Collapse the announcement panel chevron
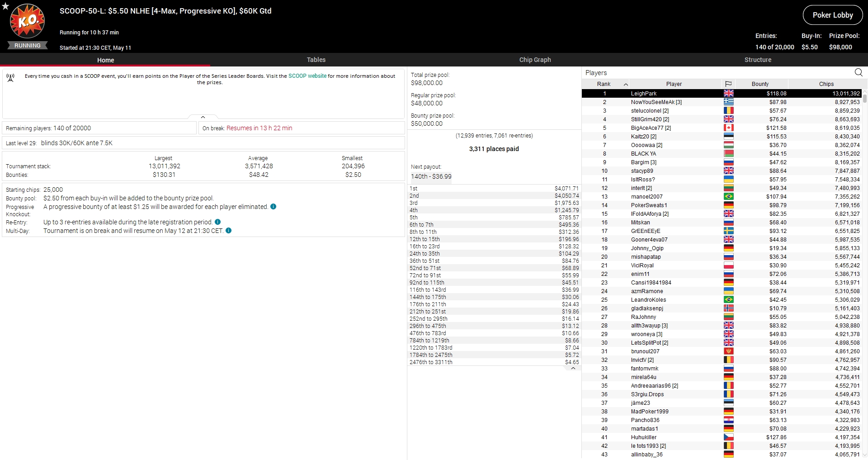The image size is (868, 460). [x=203, y=117]
